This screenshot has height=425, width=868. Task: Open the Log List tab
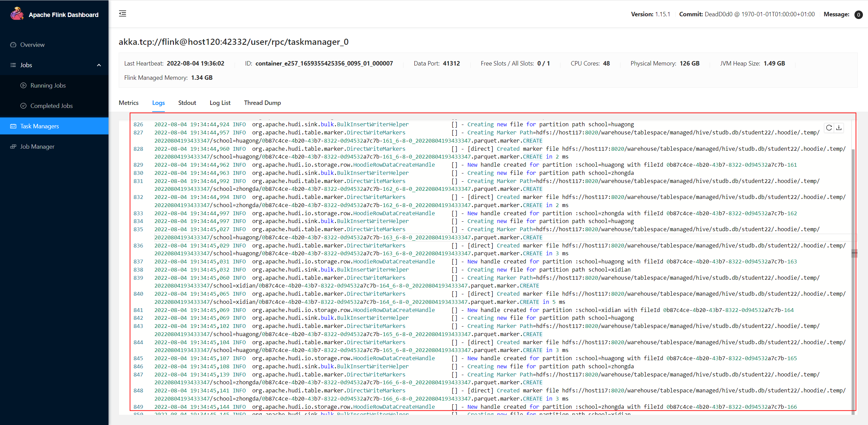point(220,103)
